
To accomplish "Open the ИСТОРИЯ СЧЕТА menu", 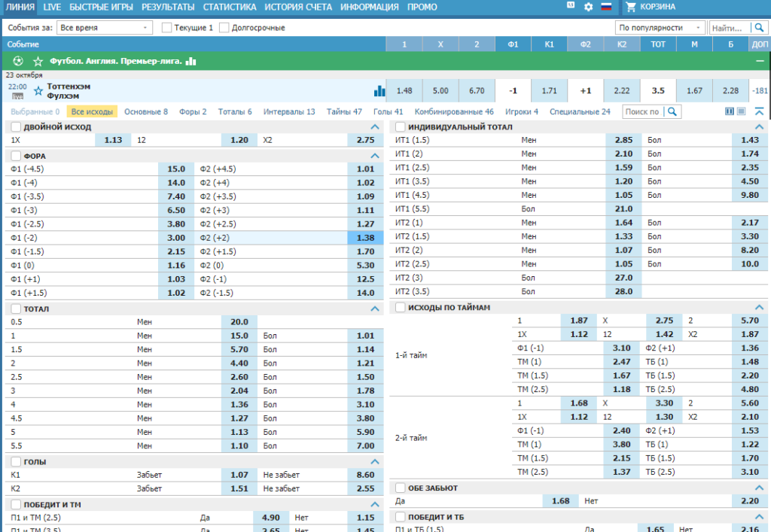I will (x=298, y=7).
